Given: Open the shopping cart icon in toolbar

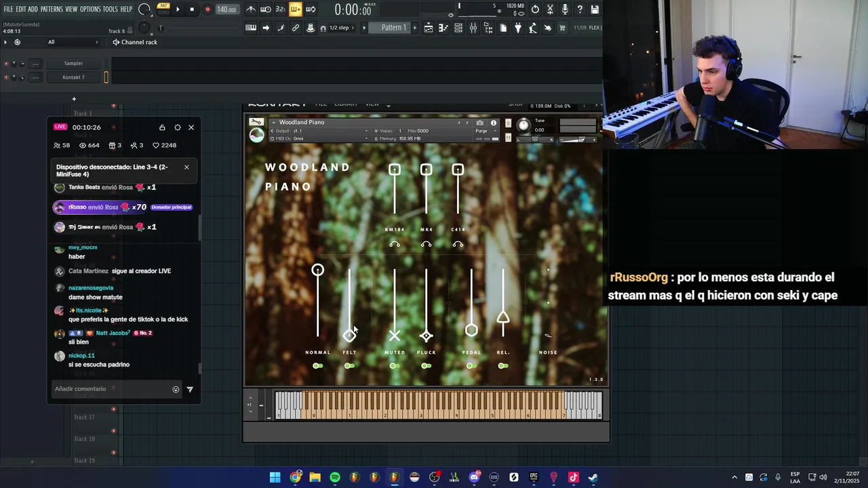Looking at the screenshot, I should pyautogui.click(x=562, y=28).
